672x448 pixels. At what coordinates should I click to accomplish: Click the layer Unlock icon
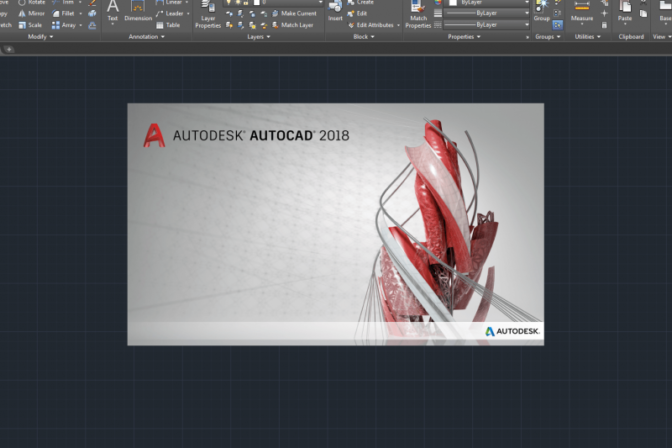[264, 25]
